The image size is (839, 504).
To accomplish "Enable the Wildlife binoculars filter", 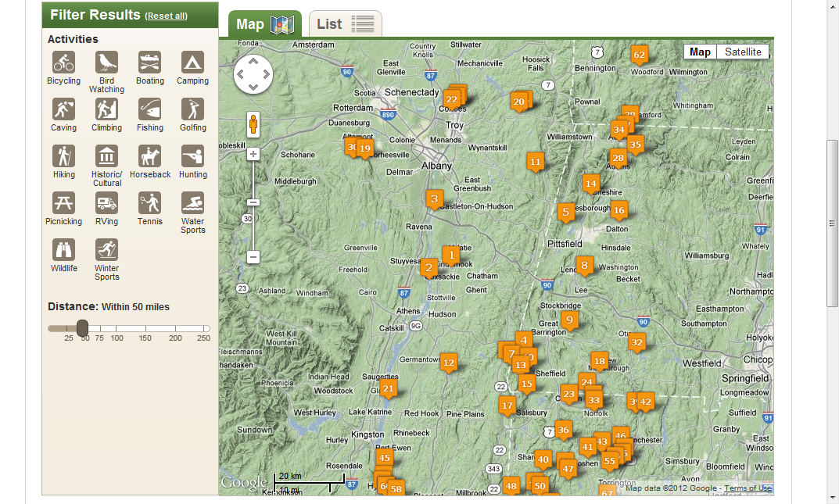I will (63, 250).
